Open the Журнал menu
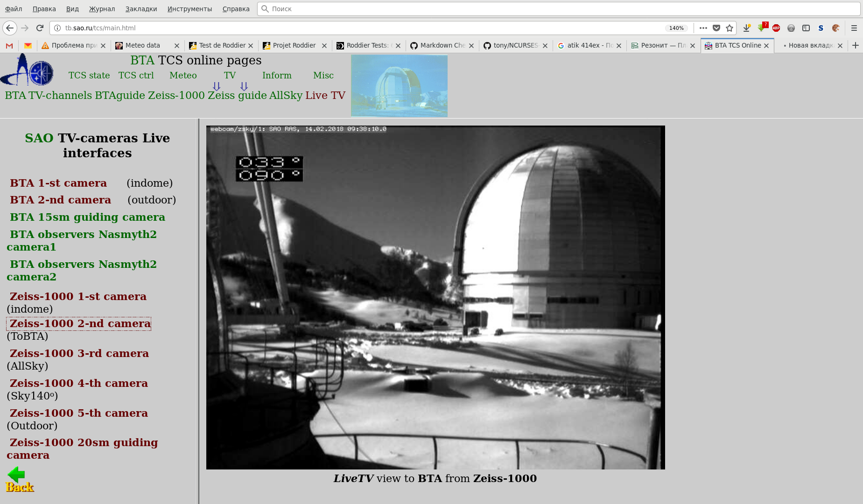This screenshot has height=504, width=863. (102, 9)
